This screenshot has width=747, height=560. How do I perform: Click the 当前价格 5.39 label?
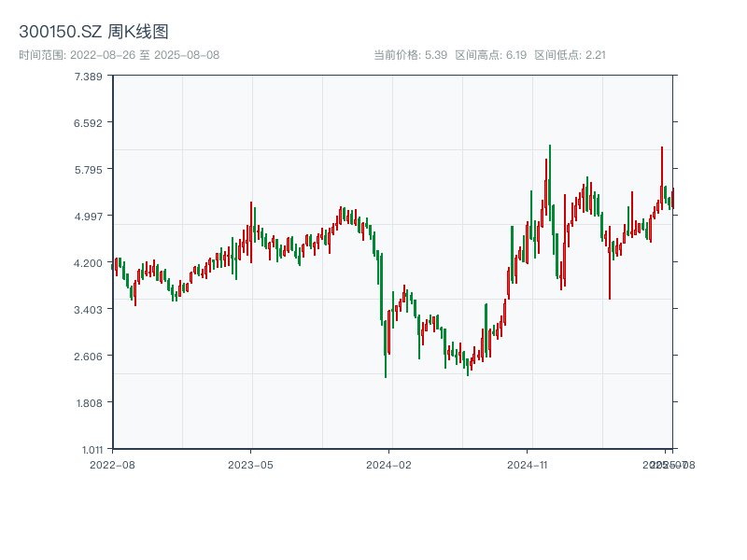coord(410,55)
